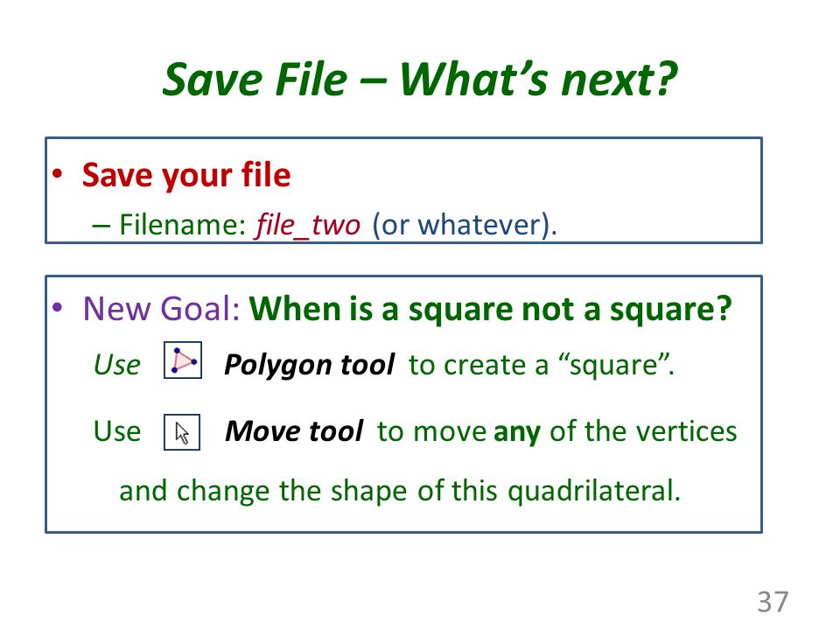
Task: Click the bold Polygon tool label
Action: click(310, 365)
